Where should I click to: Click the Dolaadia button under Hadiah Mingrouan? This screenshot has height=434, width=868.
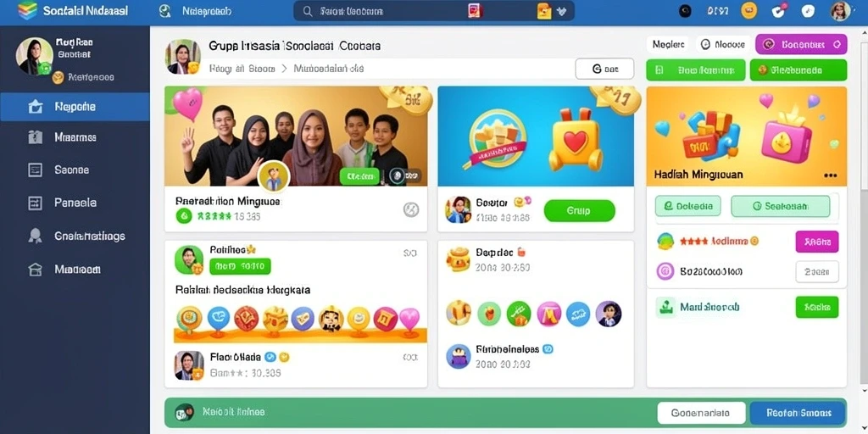tap(688, 206)
